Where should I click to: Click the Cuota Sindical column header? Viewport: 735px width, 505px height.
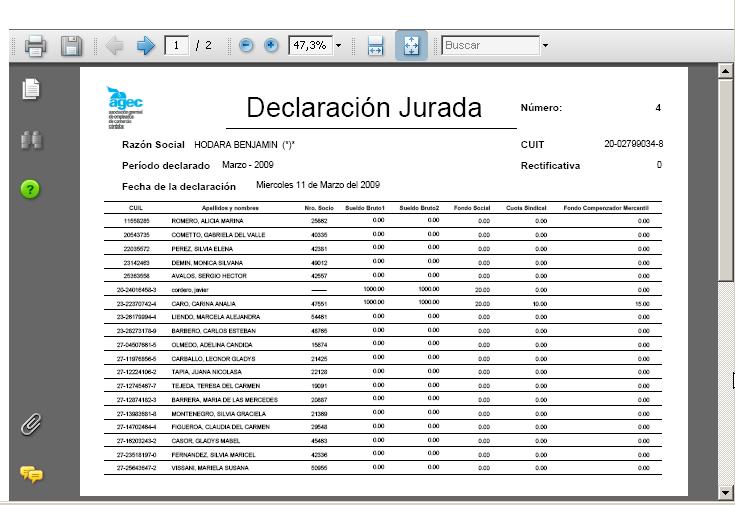point(526,208)
